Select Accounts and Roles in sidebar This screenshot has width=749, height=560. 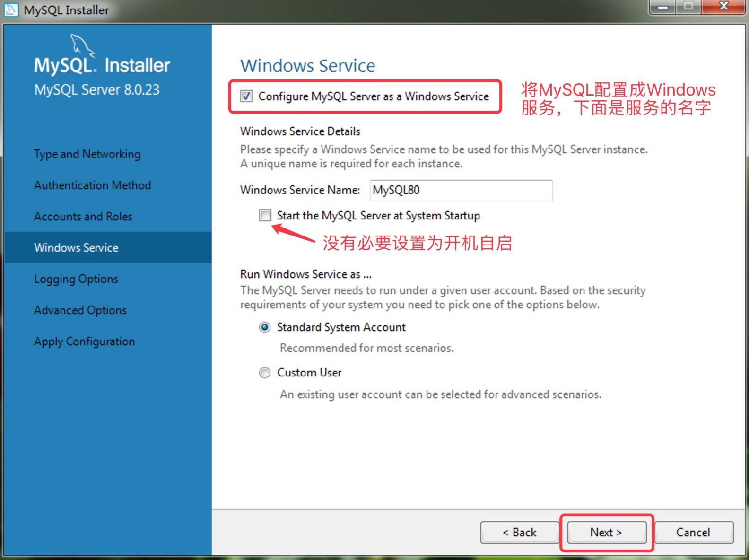tap(83, 217)
